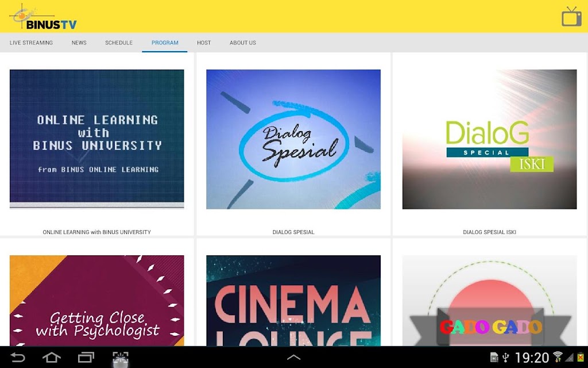Expand the bottom bar up-chevron
The width and height of the screenshot is (588, 368).
(x=293, y=357)
